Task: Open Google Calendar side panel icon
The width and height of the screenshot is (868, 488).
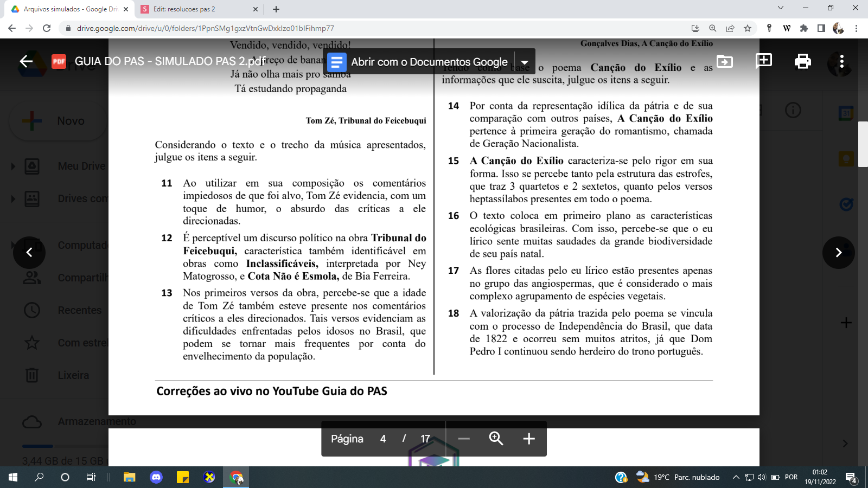Action: point(846,113)
